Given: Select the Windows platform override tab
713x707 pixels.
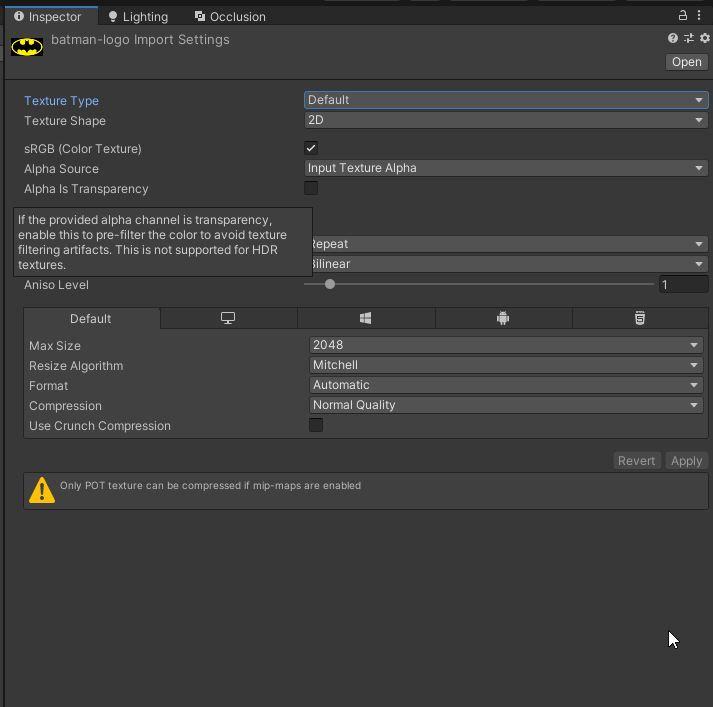Looking at the screenshot, I should 366,318.
